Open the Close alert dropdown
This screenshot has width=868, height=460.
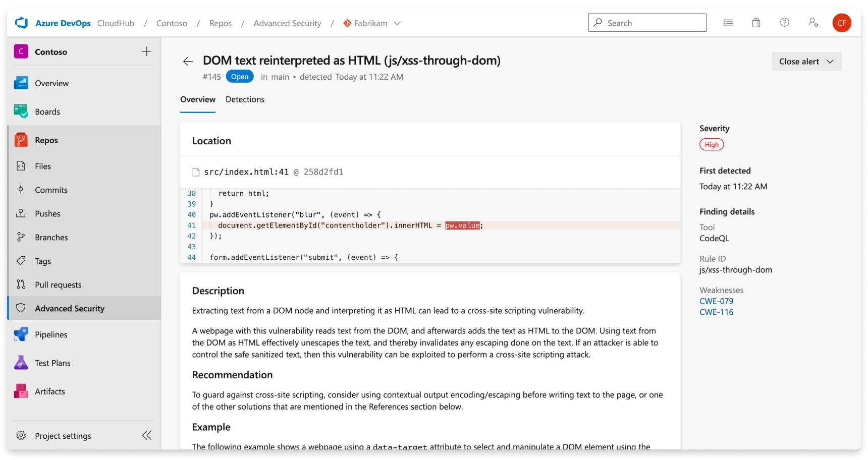(806, 62)
